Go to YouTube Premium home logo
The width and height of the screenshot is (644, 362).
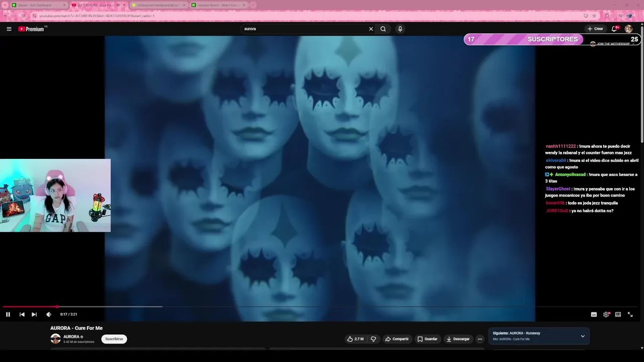pyautogui.click(x=32, y=29)
